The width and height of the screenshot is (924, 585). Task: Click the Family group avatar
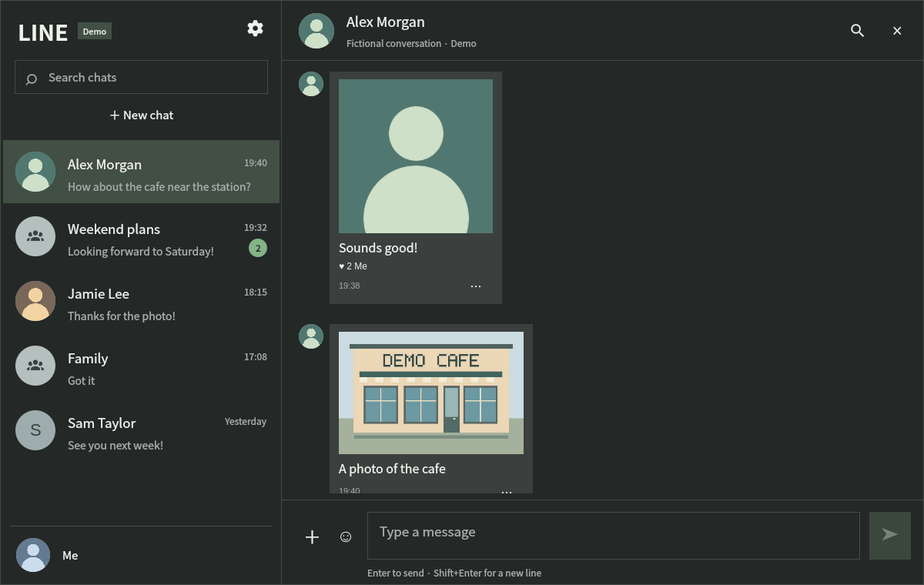35,366
